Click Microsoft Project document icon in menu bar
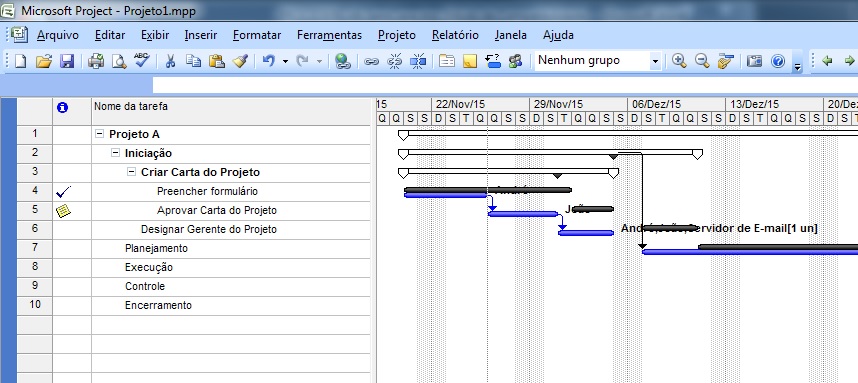Viewport: 858px width, 383px height. pyautogui.click(x=20, y=34)
